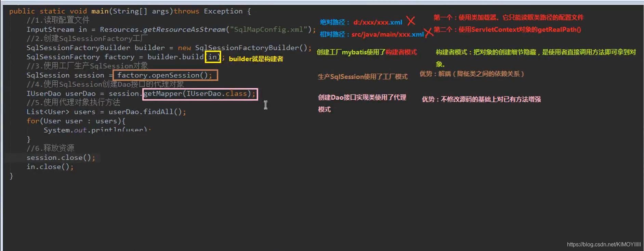Click 'builder.build' in the factory line

(175, 57)
